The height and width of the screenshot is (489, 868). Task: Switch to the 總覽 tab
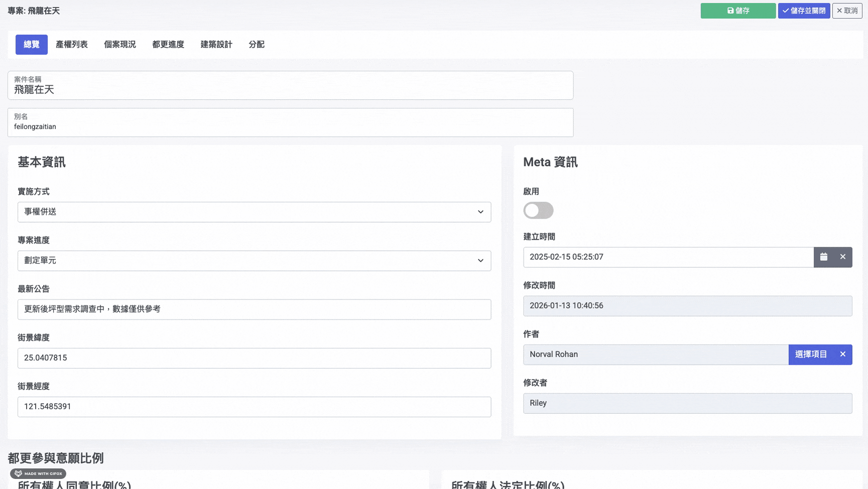[x=32, y=45]
